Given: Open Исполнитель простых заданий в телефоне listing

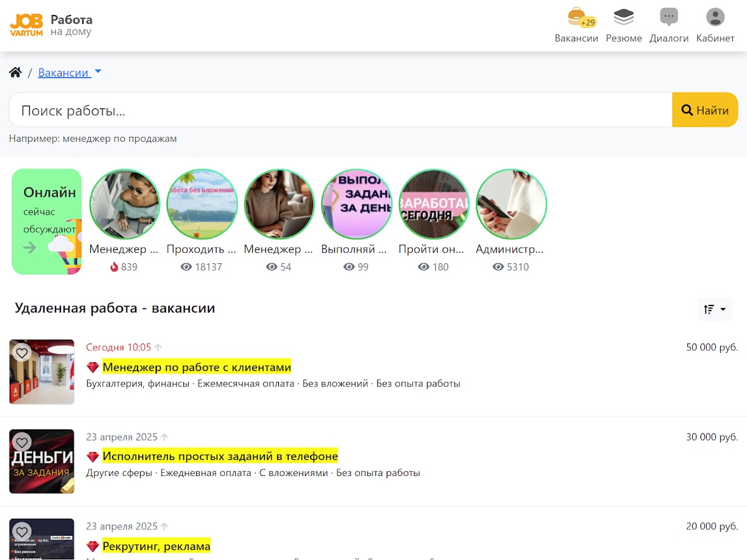Looking at the screenshot, I should point(220,456).
